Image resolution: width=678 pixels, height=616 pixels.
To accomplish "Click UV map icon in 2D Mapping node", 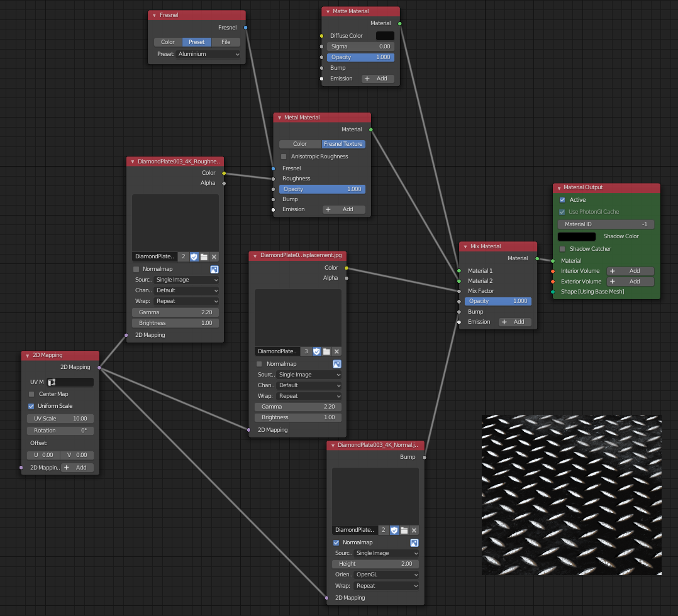I will tap(52, 382).
